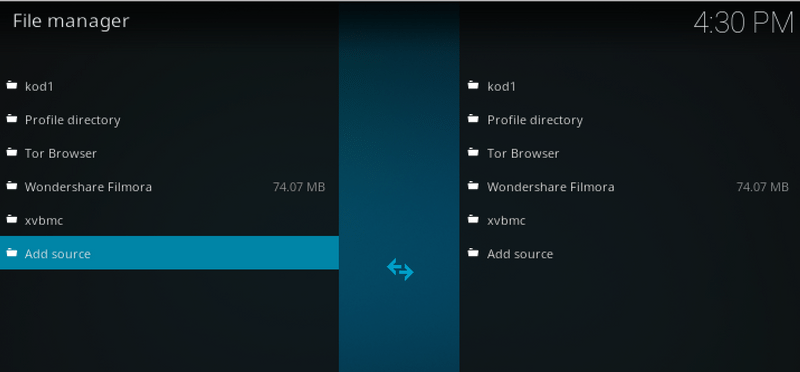Click the folder icon beside right Add source
Screen dimensions: 800x372
coord(473,253)
